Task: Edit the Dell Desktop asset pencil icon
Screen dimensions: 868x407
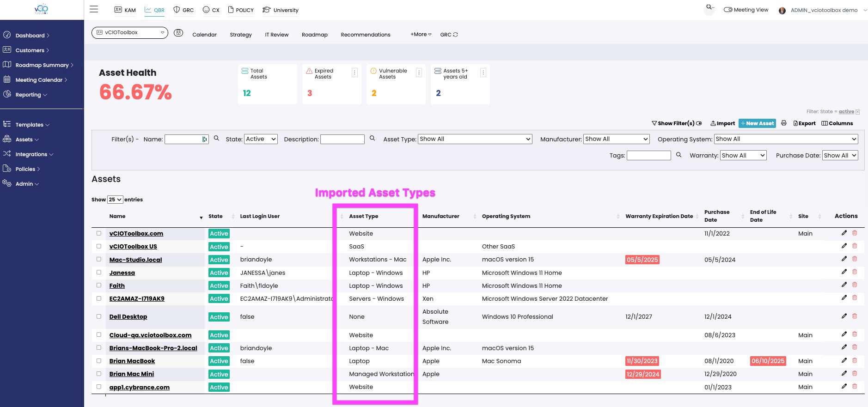Action: (x=844, y=316)
